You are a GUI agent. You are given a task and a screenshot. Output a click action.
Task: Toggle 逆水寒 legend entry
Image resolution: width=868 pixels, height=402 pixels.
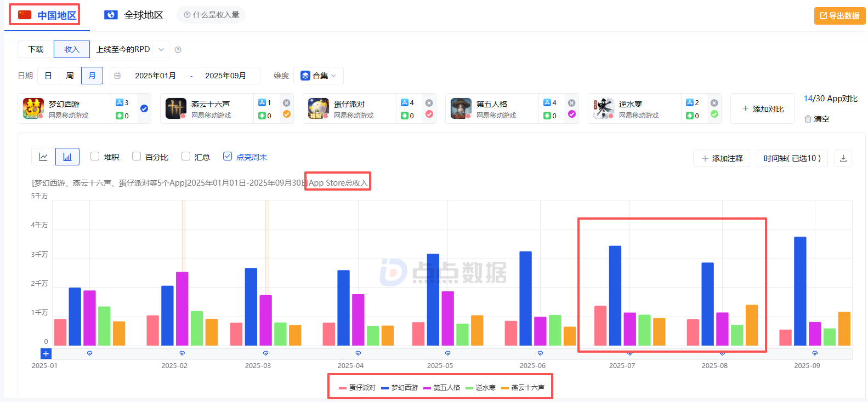point(480,387)
